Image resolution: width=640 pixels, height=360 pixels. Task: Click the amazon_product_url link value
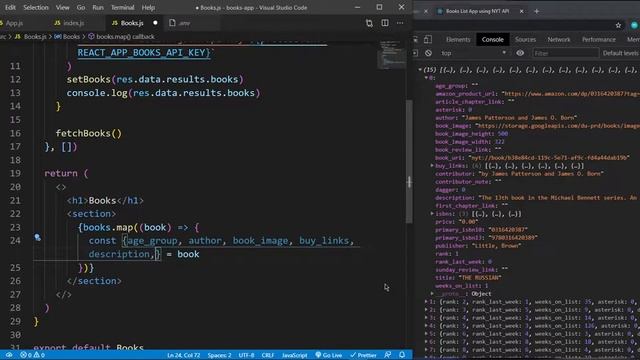click(570, 94)
